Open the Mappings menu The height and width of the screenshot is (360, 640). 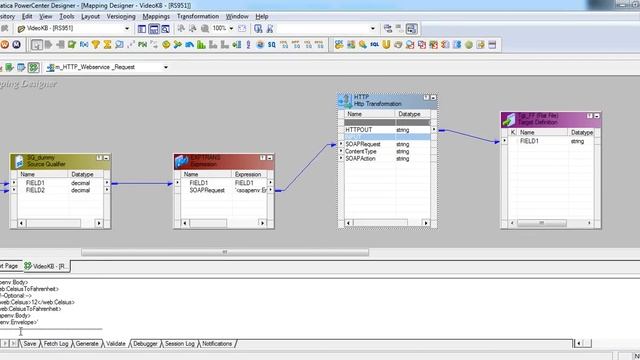tap(156, 16)
